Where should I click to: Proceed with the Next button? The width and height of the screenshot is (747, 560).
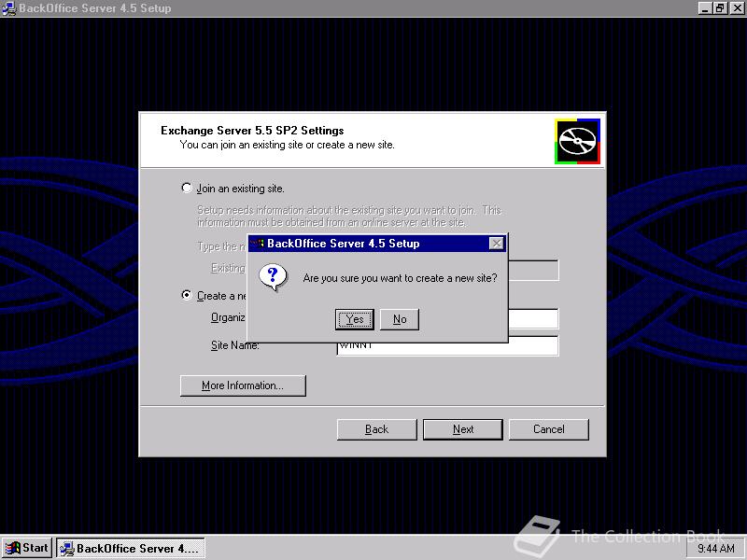click(463, 429)
